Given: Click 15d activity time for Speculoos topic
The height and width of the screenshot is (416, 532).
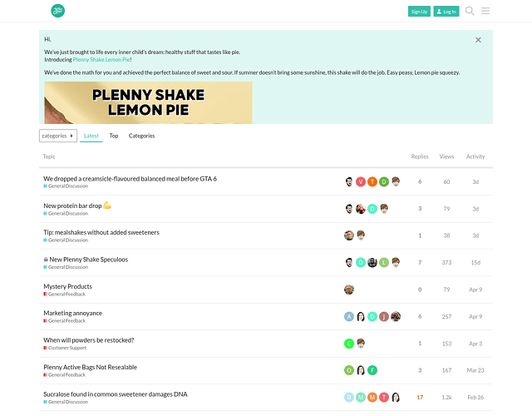Looking at the screenshot, I should [475, 263].
